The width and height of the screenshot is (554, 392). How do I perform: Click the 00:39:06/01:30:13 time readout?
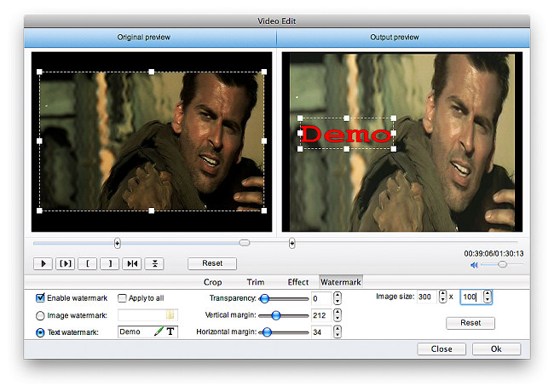[x=493, y=254]
